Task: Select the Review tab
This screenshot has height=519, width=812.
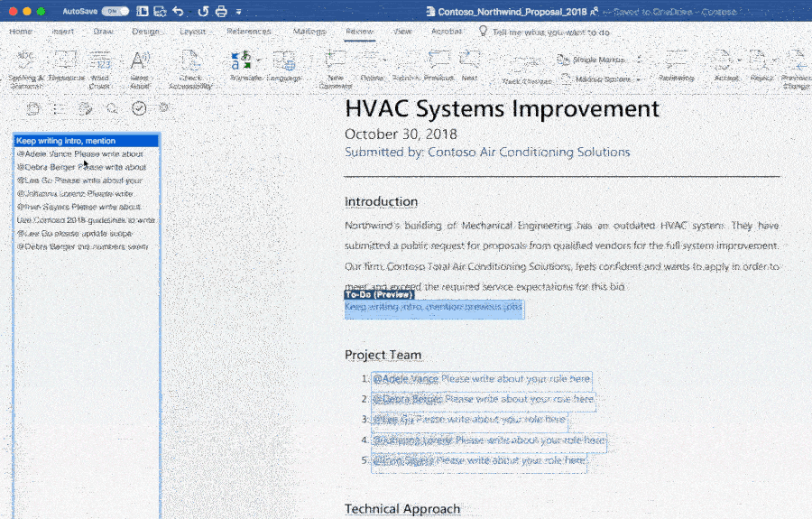Action: [x=359, y=32]
